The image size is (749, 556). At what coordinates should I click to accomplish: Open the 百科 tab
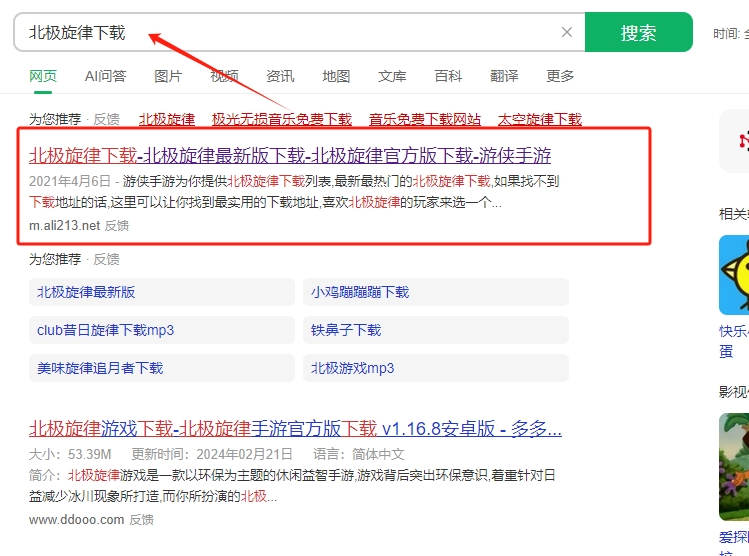point(448,76)
